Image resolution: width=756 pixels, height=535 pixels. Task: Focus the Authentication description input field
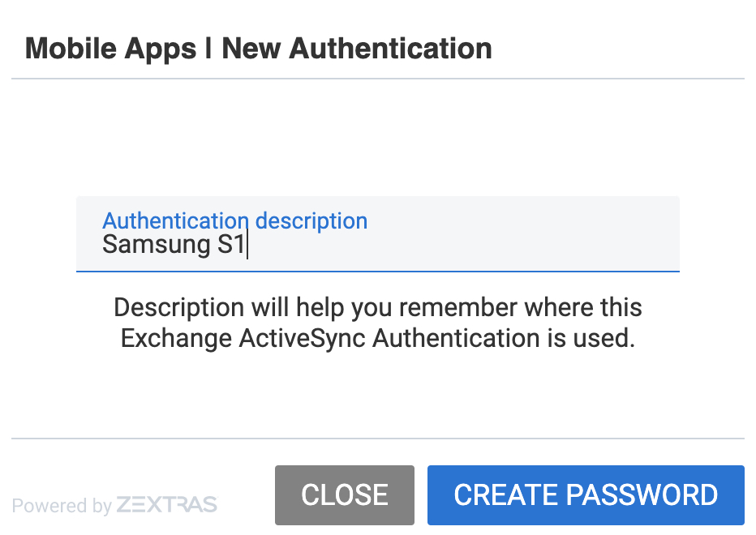coord(377,234)
